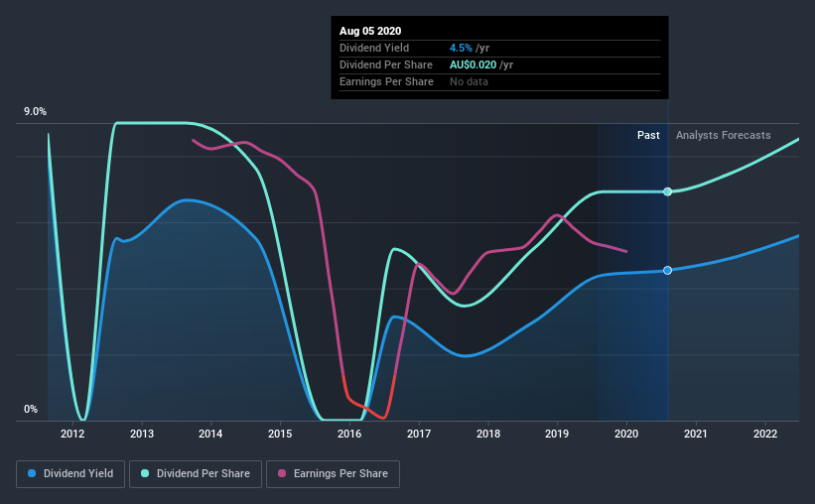Click the 2019 x-axis label
815x504 pixels.
pos(557,434)
